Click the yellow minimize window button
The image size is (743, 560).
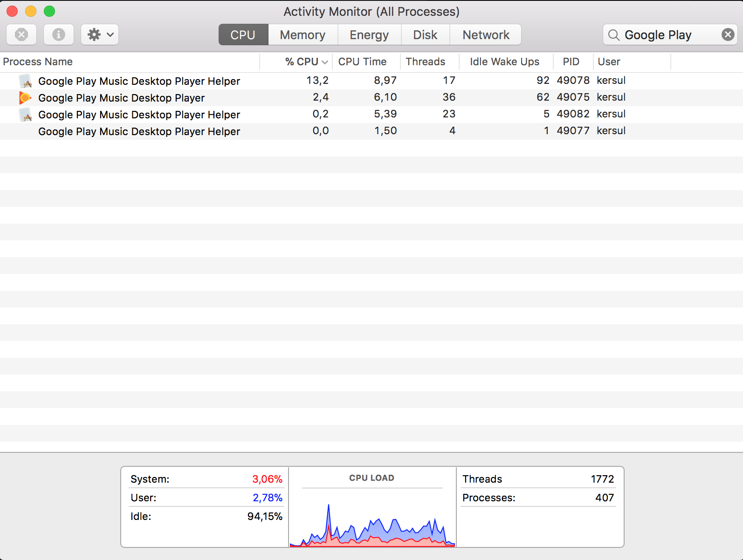[31, 11]
